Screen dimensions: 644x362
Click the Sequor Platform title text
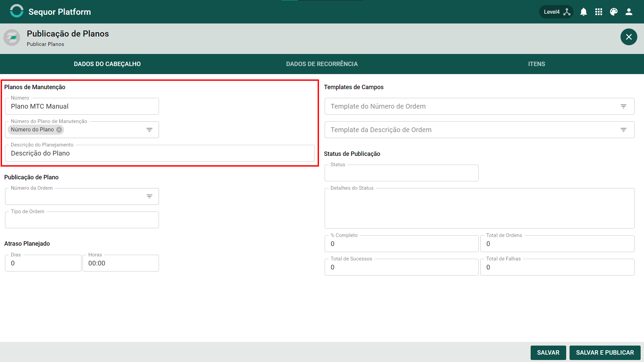(x=60, y=12)
